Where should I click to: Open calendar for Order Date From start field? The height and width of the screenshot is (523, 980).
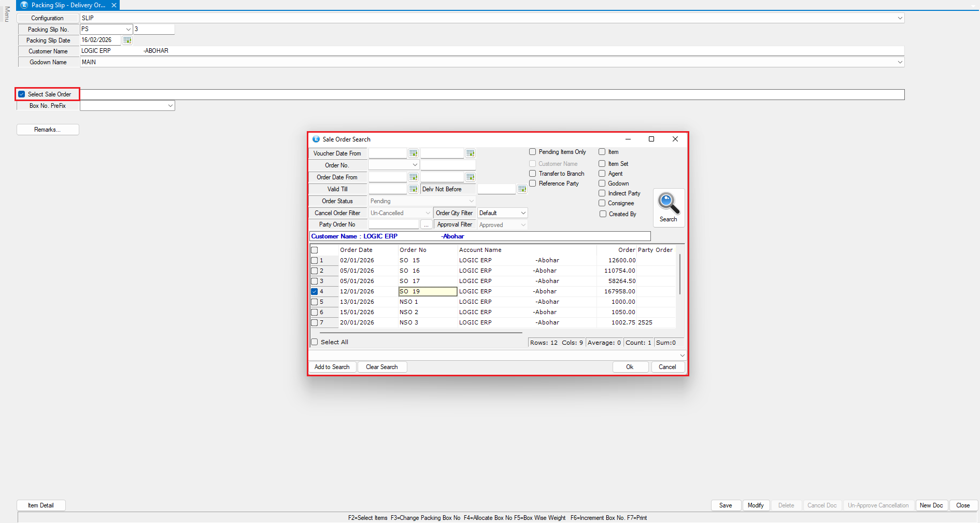pyautogui.click(x=413, y=177)
